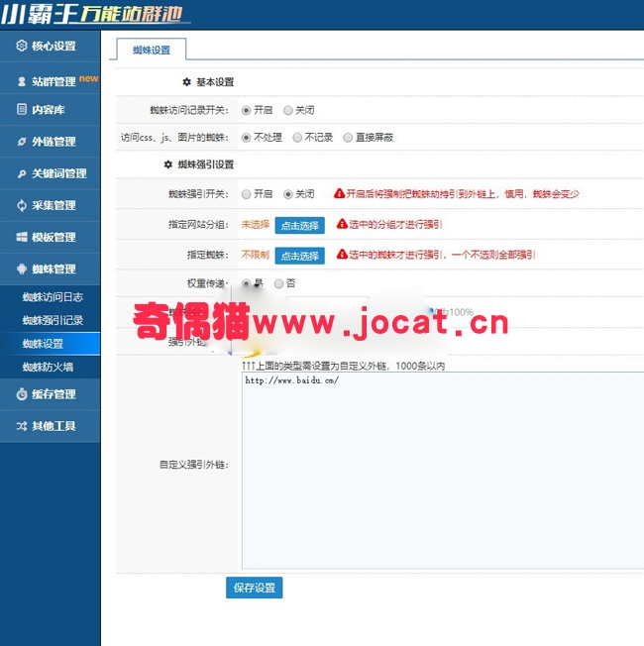The width and height of the screenshot is (644, 646).
Task: Click the refresh icon beside 采集管理
Action: coord(22,205)
